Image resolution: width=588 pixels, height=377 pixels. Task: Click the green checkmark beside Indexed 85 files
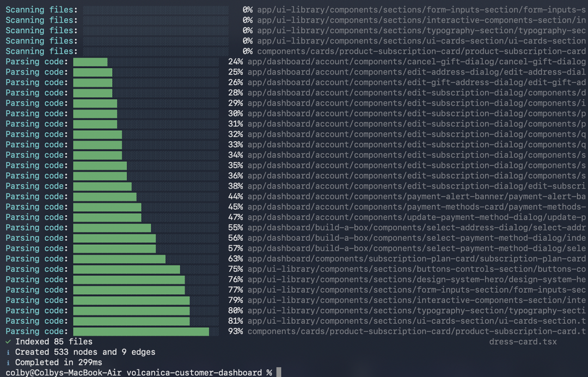pos(8,342)
